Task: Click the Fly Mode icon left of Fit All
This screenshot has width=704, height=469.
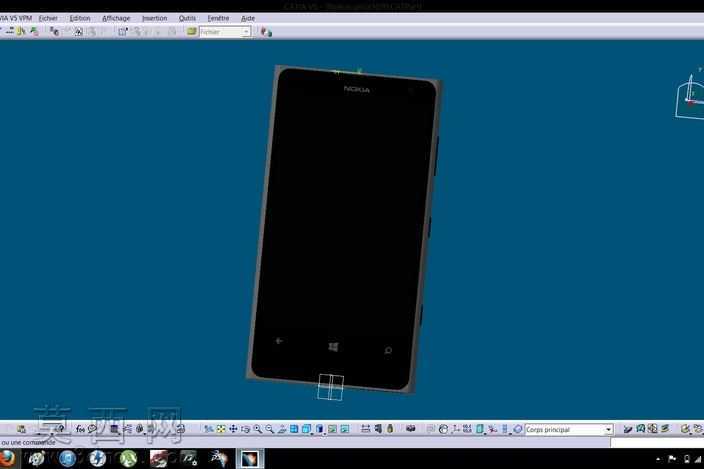Action: click(208, 429)
